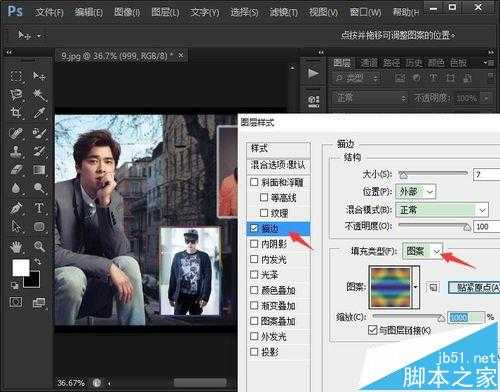The image size is (500, 392).
Task: Enable 纹理 checkbox
Action: [x=264, y=213]
